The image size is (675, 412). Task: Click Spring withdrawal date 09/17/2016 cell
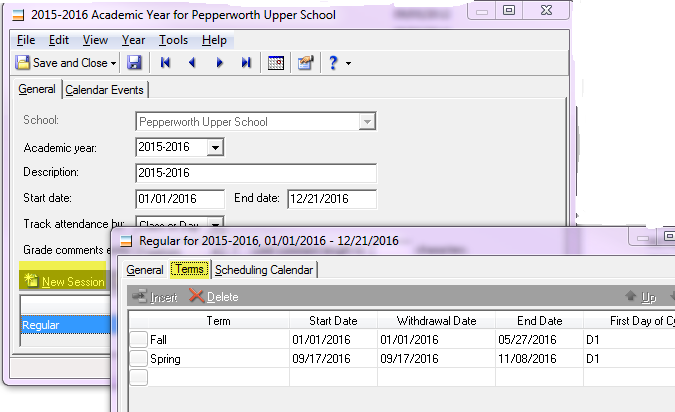[436, 359]
